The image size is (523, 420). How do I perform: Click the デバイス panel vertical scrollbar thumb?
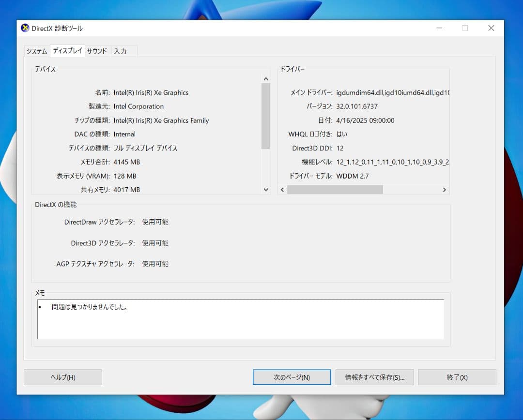point(265,116)
